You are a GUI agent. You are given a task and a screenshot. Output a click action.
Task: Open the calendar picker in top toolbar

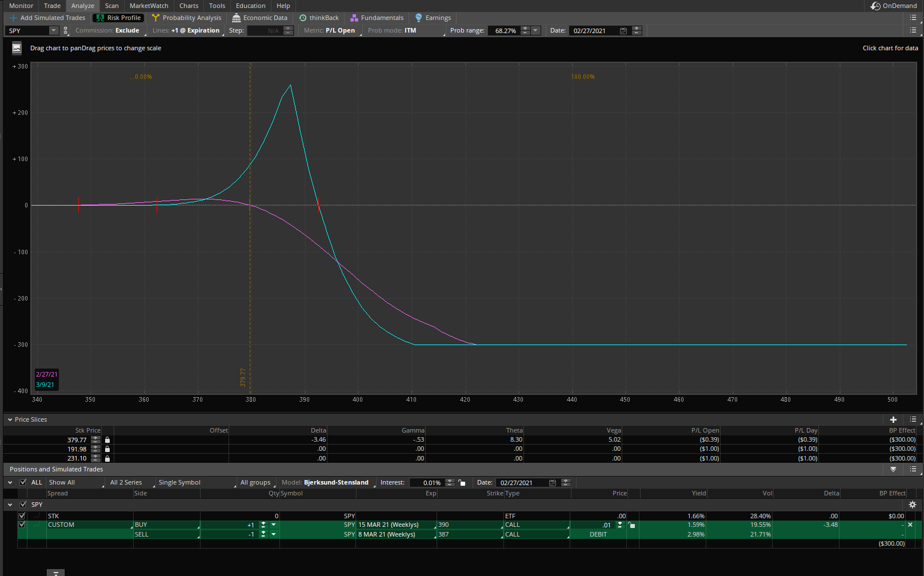pyautogui.click(x=623, y=31)
